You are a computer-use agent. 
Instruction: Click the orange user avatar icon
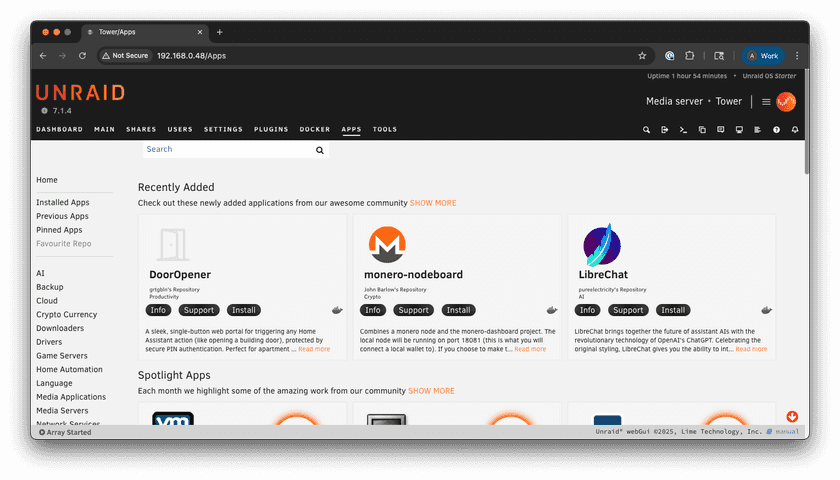click(x=786, y=102)
